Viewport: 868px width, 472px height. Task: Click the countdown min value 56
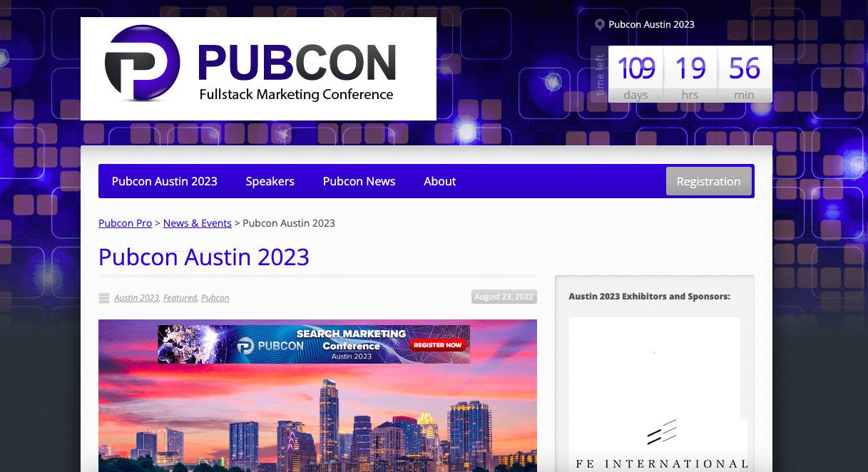745,68
